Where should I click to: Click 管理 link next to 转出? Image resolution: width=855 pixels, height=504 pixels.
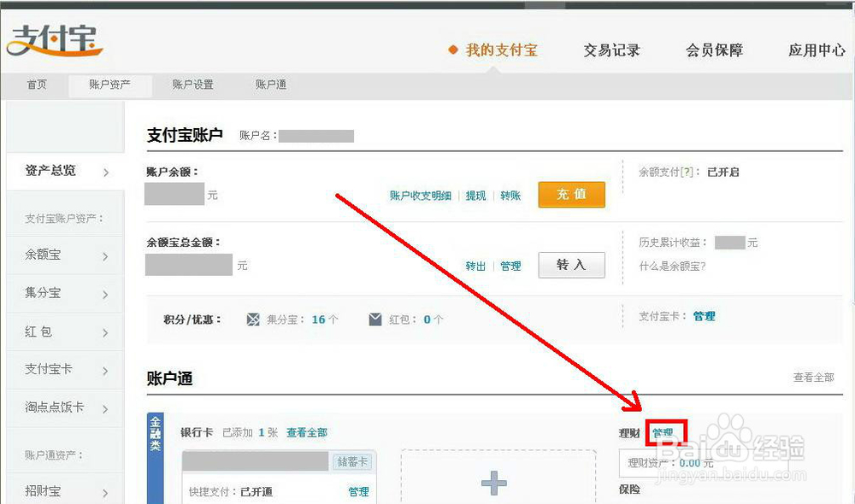pos(510,266)
